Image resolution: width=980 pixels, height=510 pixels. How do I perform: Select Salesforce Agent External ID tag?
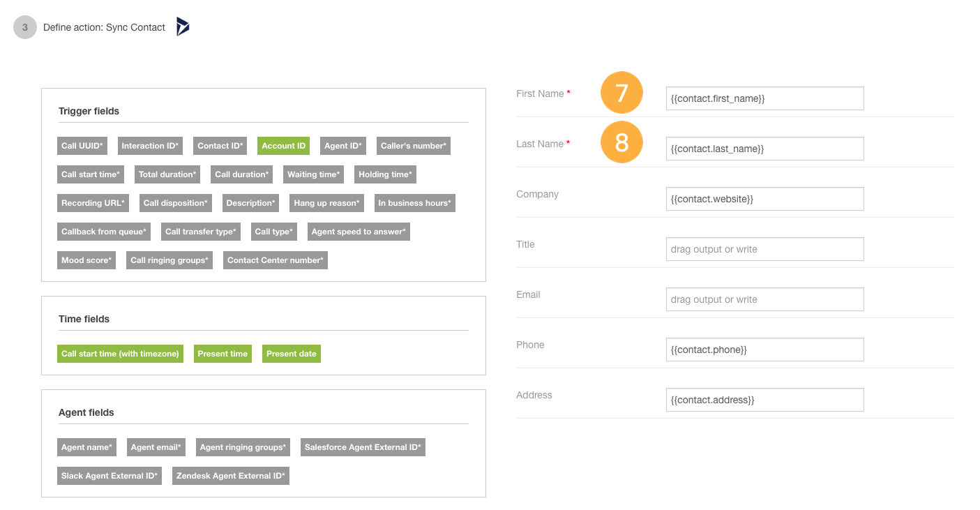(363, 447)
